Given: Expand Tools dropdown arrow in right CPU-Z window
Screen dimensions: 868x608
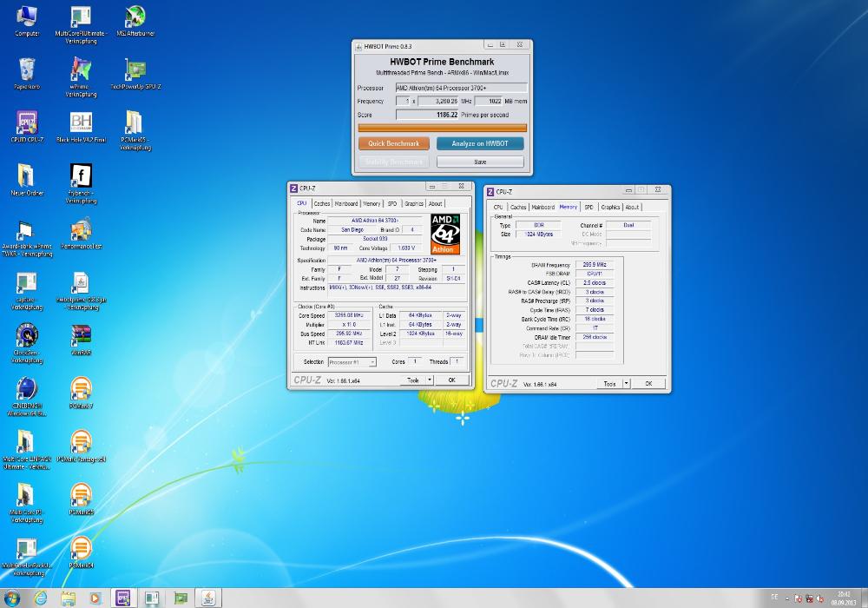Looking at the screenshot, I should click(x=627, y=383).
